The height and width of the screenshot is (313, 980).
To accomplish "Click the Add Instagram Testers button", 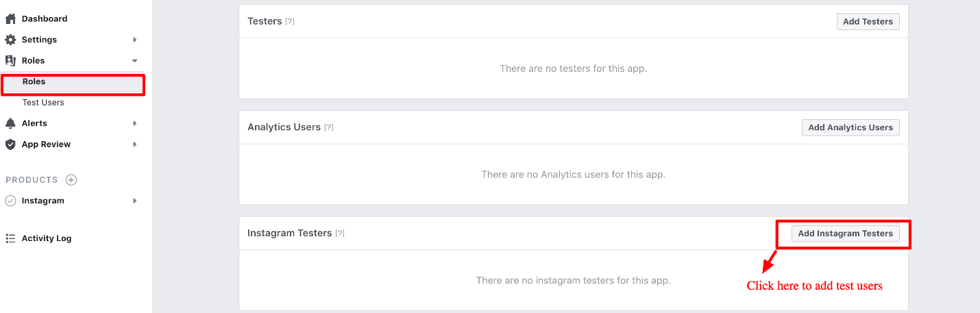I will point(845,234).
